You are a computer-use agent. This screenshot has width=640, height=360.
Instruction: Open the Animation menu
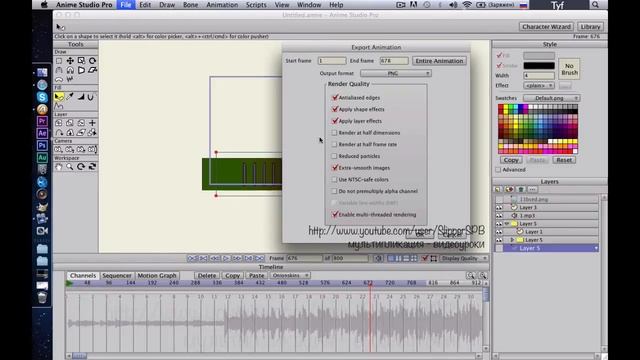[222, 5]
